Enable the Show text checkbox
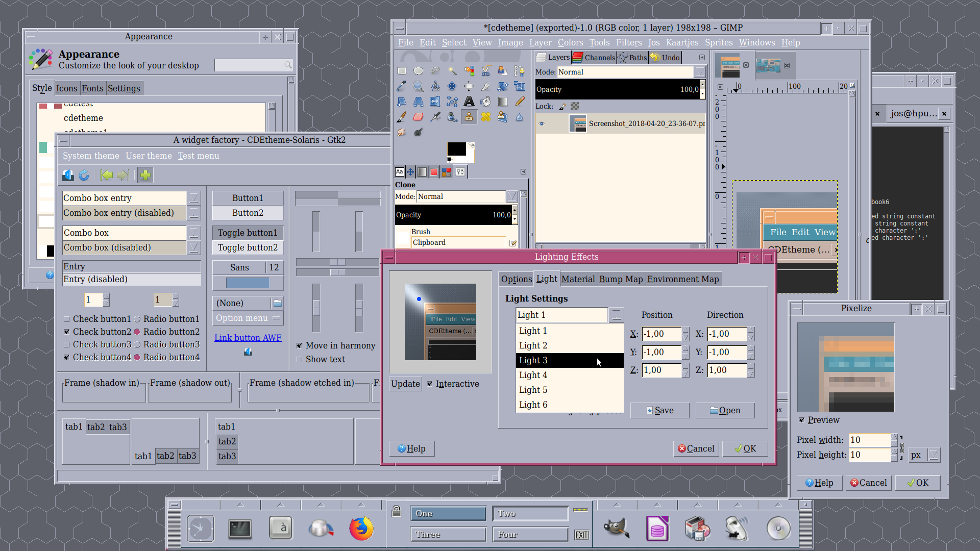The image size is (980, 551). click(300, 359)
